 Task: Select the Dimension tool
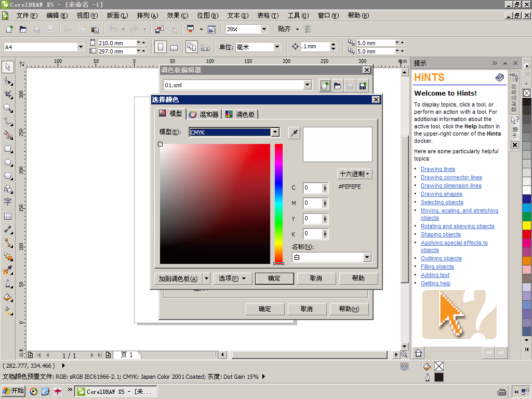pos(8,230)
